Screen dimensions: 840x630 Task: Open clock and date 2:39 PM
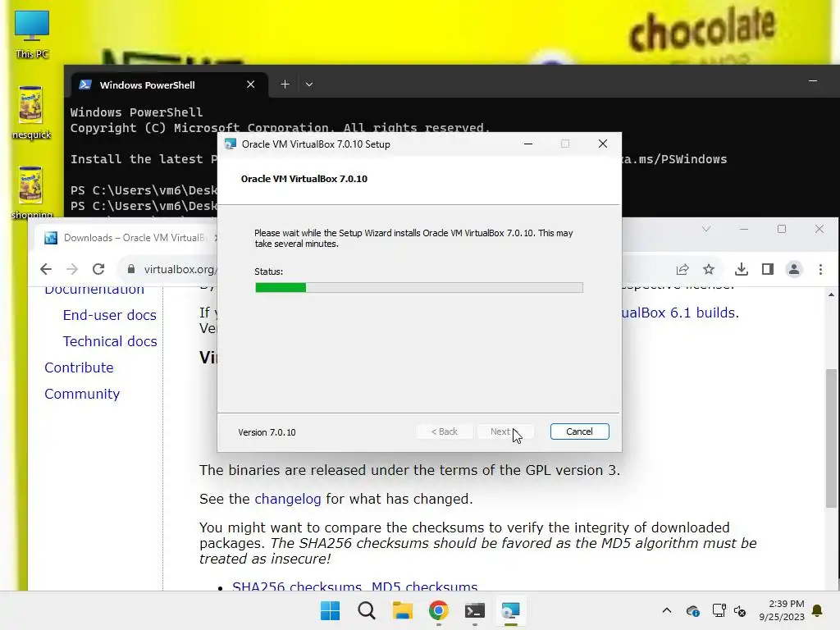click(x=781, y=610)
